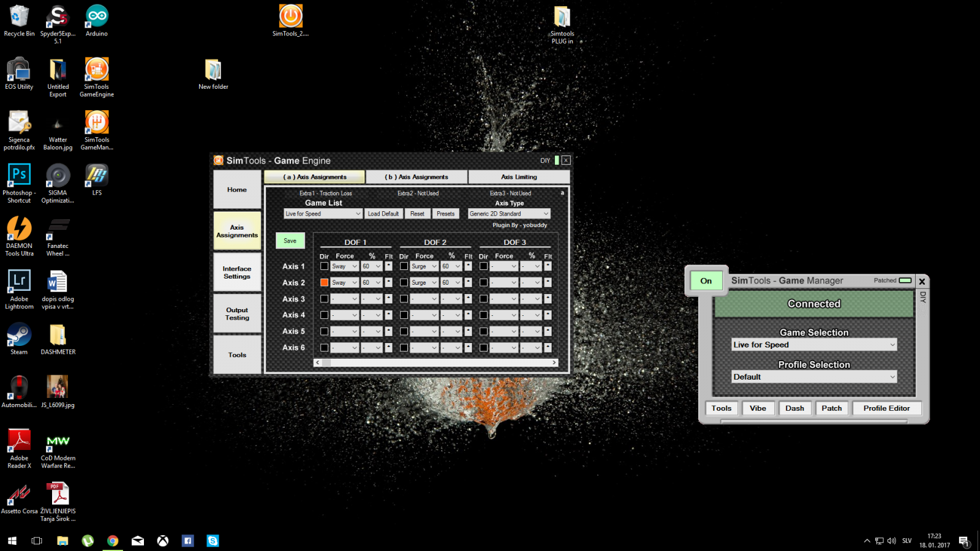
Task: Open EOS Utility desktop shortcut
Action: coord(19,75)
